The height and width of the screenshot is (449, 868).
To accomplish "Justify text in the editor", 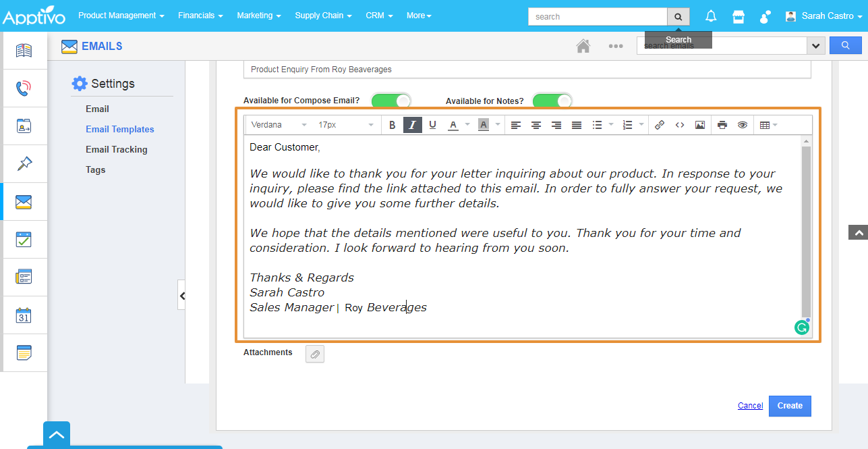I will (x=577, y=125).
